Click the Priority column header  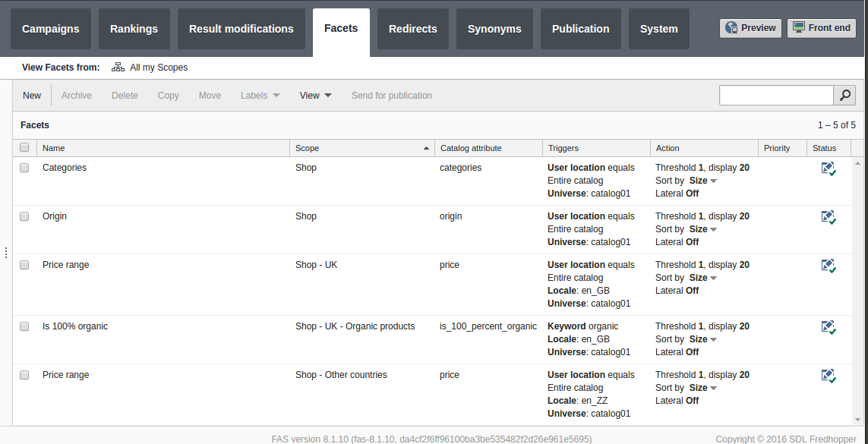click(x=783, y=148)
